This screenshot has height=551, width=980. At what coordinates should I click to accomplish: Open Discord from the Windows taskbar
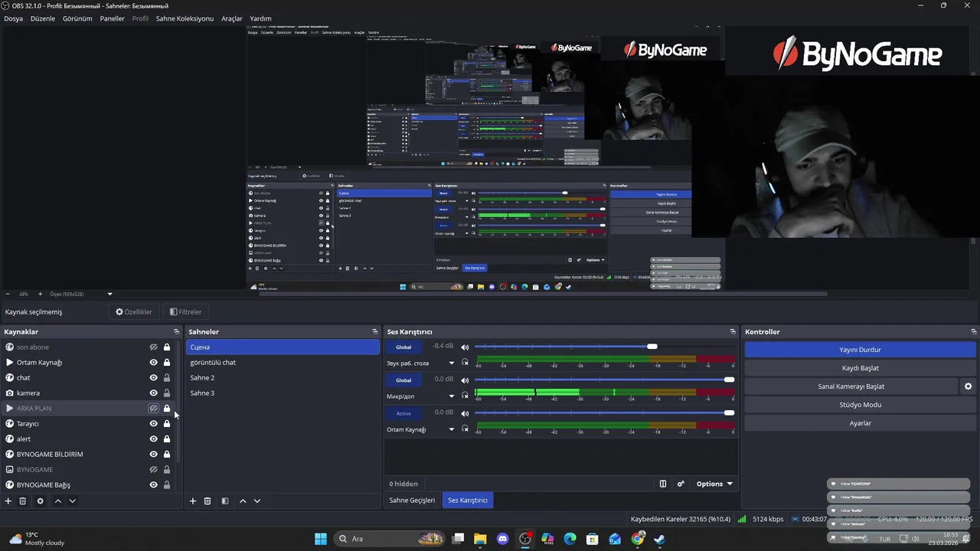tap(502, 539)
